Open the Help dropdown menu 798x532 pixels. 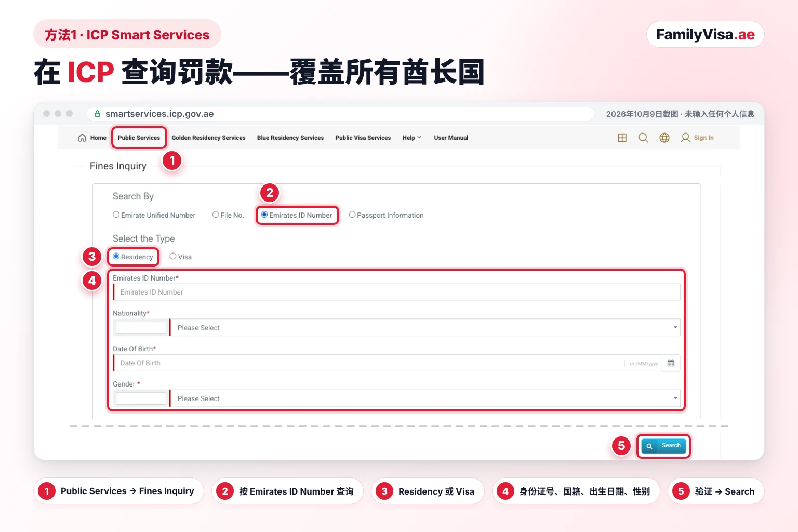pos(412,138)
